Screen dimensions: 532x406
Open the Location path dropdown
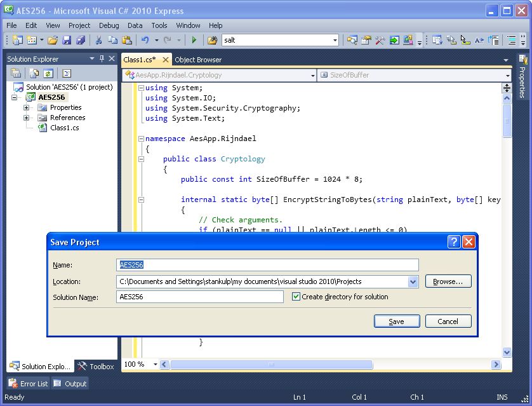pos(413,281)
